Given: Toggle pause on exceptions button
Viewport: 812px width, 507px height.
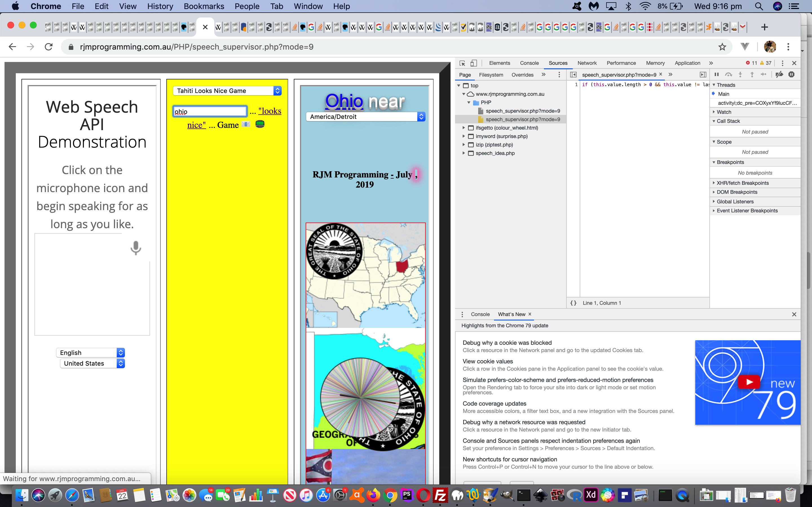Looking at the screenshot, I should point(791,74).
